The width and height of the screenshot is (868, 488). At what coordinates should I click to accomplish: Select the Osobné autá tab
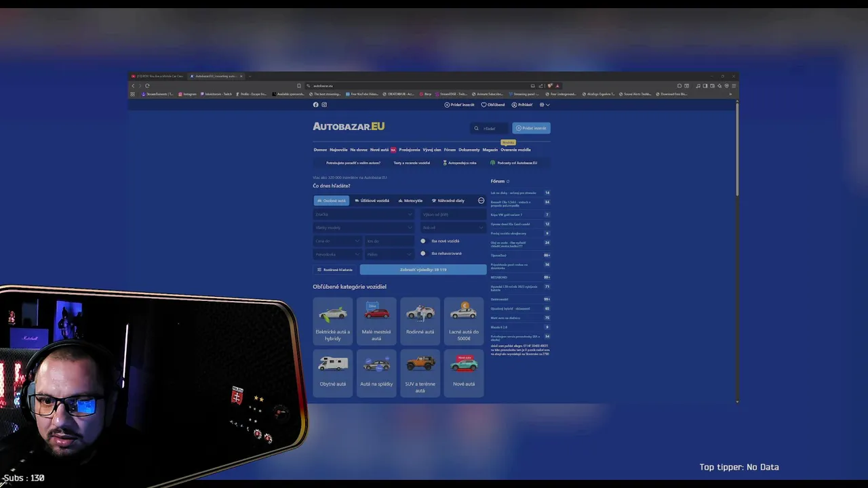[332, 201]
